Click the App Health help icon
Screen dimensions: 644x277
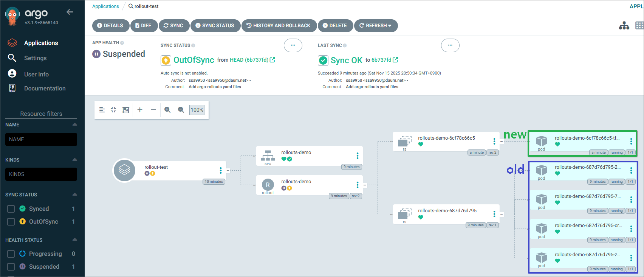(122, 43)
